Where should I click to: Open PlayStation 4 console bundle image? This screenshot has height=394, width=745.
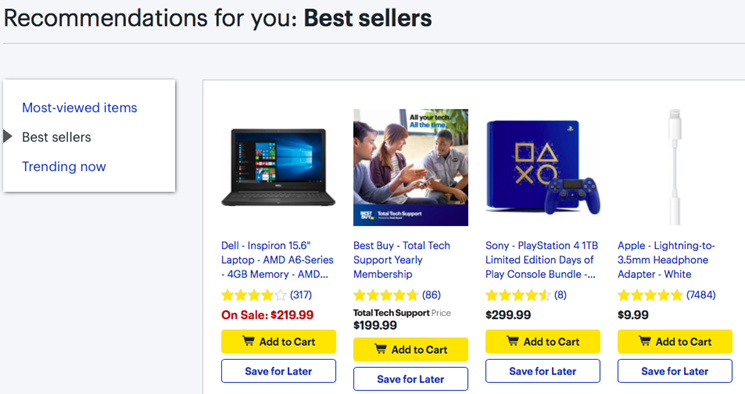click(x=543, y=167)
